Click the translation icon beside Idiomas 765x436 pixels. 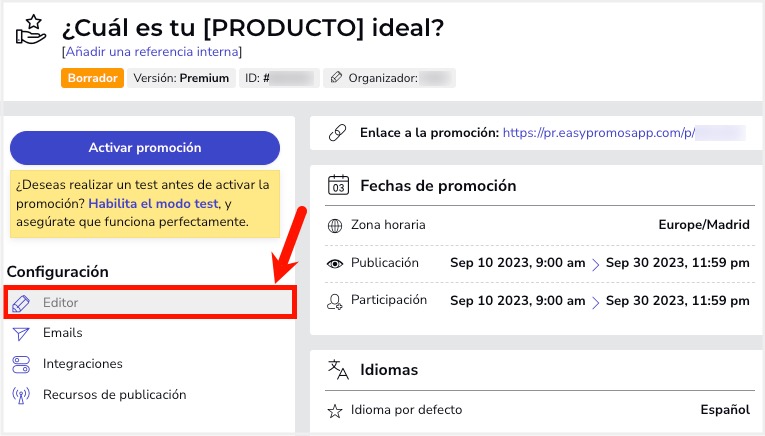(x=338, y=369)
